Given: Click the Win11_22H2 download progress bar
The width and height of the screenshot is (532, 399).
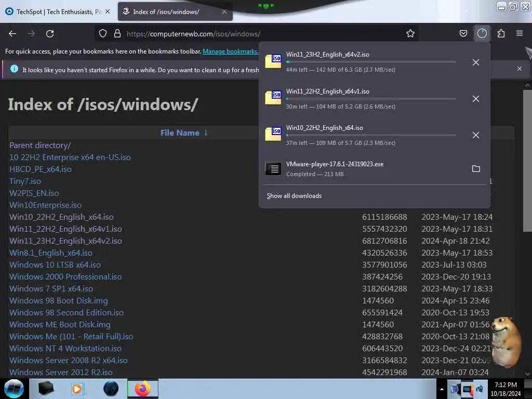Looking at the screenshot, I should [x=371, y=99].
